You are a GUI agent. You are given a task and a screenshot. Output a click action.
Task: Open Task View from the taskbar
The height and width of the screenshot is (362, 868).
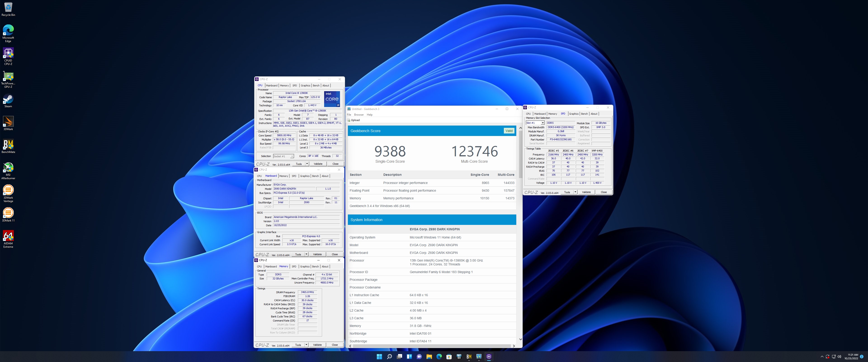pyautogui.click(x=399, y=357)
